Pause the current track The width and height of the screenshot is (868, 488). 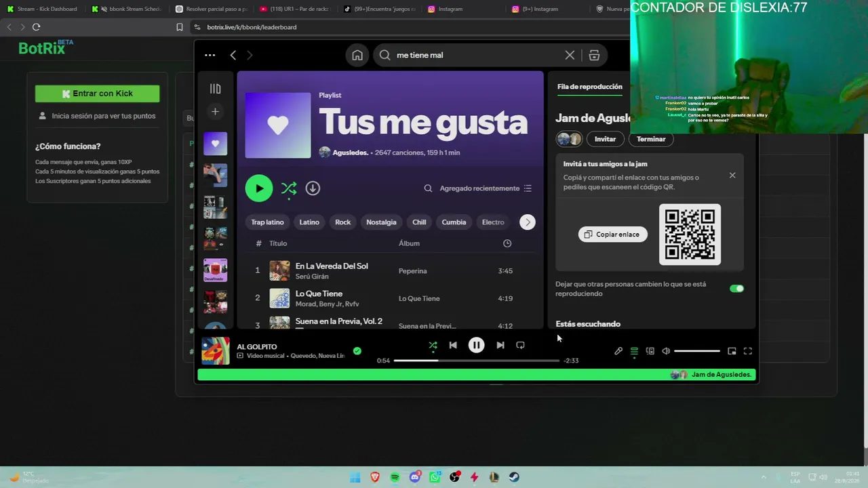[477, 345]
